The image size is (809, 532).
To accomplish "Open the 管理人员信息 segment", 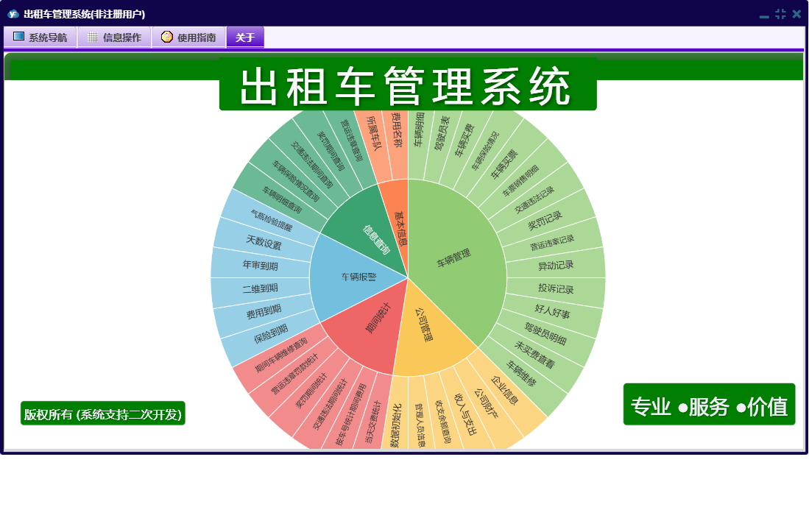I will click(420, 425).
